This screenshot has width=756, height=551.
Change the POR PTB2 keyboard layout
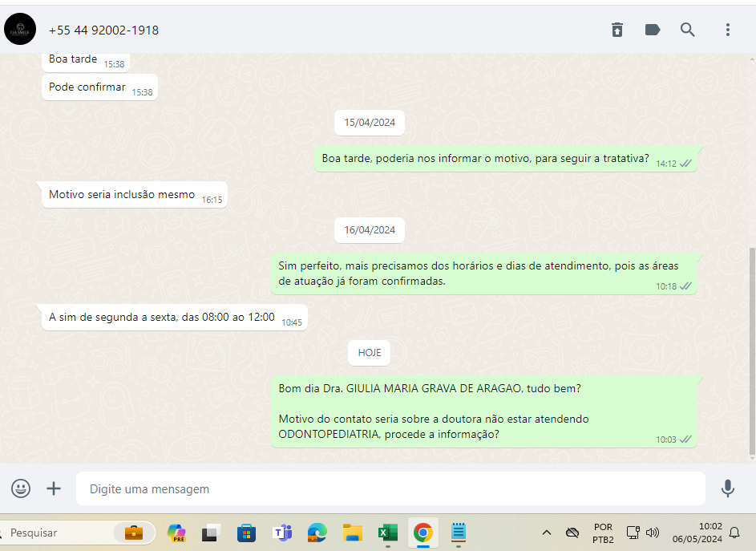tap(603, 533)
